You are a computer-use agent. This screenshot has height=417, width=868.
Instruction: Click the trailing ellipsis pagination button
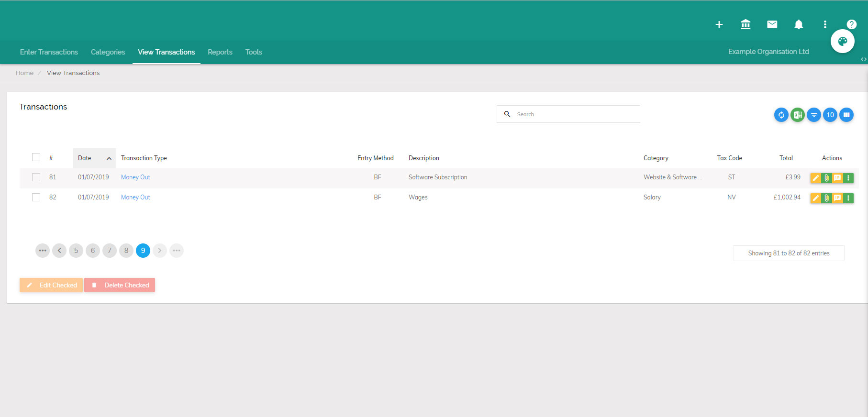point(177,251)
